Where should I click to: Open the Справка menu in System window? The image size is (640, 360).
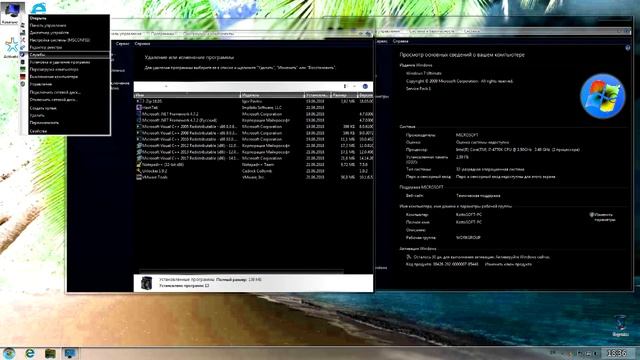pyautogui.click(x=400, y=41)
